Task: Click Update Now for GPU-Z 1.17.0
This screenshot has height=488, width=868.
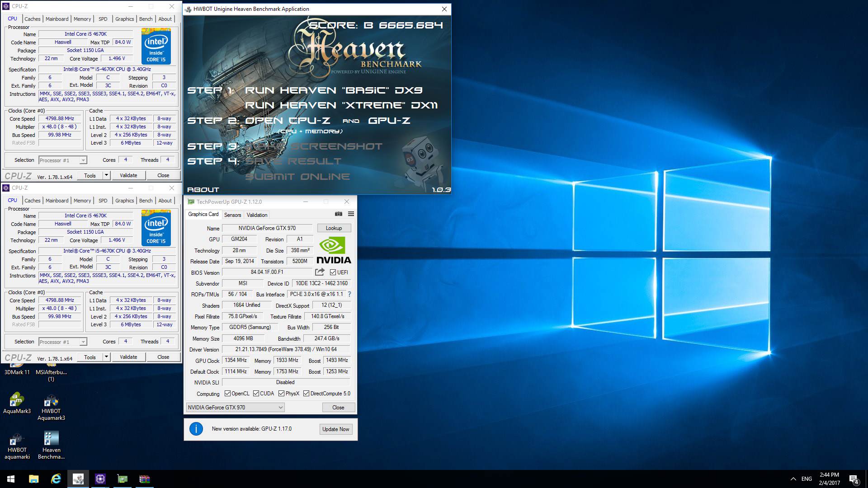Action: tap(335, 429)
